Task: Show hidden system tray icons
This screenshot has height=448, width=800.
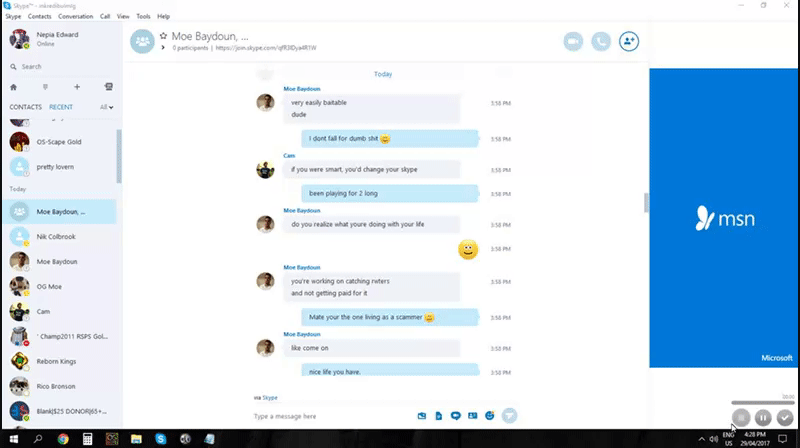Action: 702,439
